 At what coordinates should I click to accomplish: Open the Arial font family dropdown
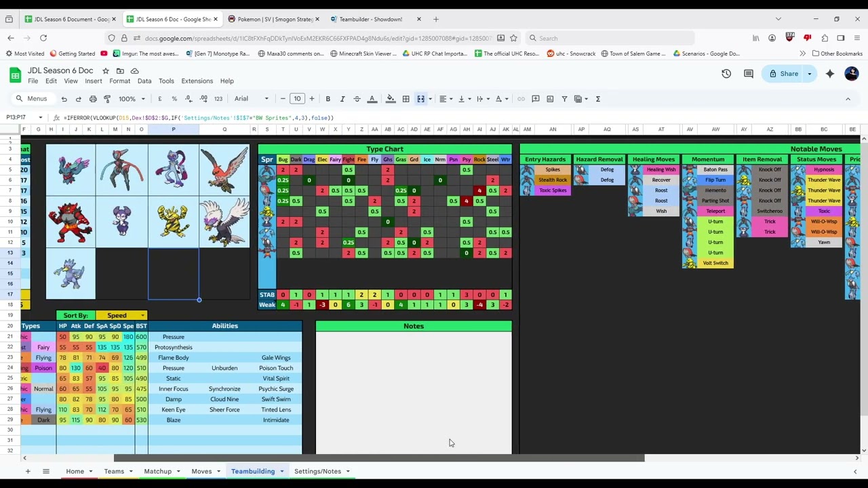click(252, 99)
